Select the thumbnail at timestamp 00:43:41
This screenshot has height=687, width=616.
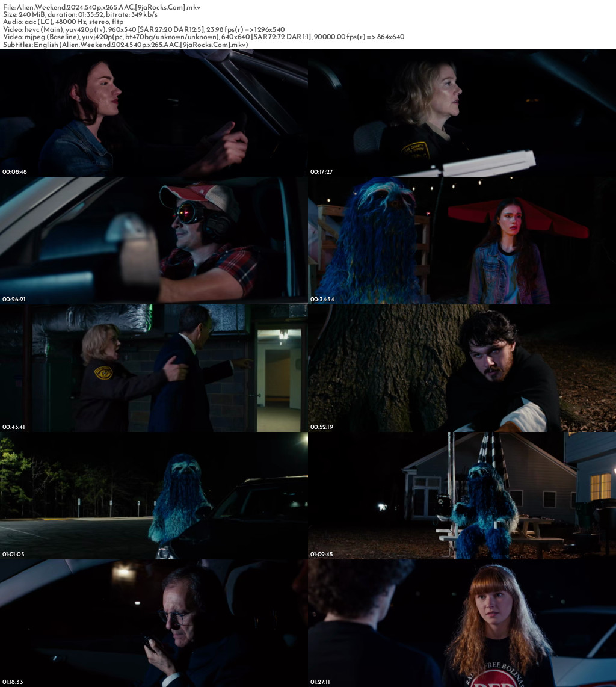[x=153, y=368]
